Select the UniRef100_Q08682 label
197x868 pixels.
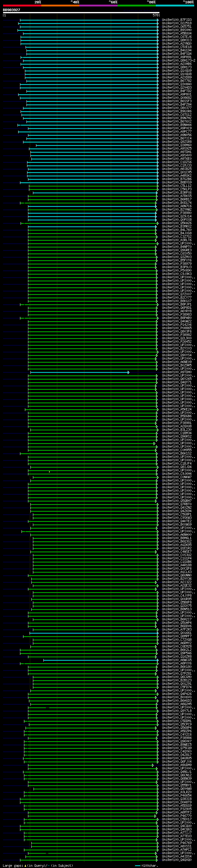(x=177, y=98)
